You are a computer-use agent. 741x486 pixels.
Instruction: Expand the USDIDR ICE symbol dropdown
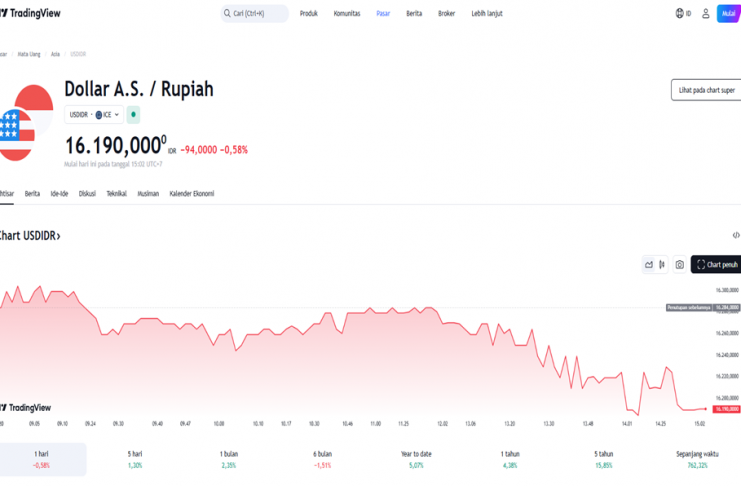[94, 115]
